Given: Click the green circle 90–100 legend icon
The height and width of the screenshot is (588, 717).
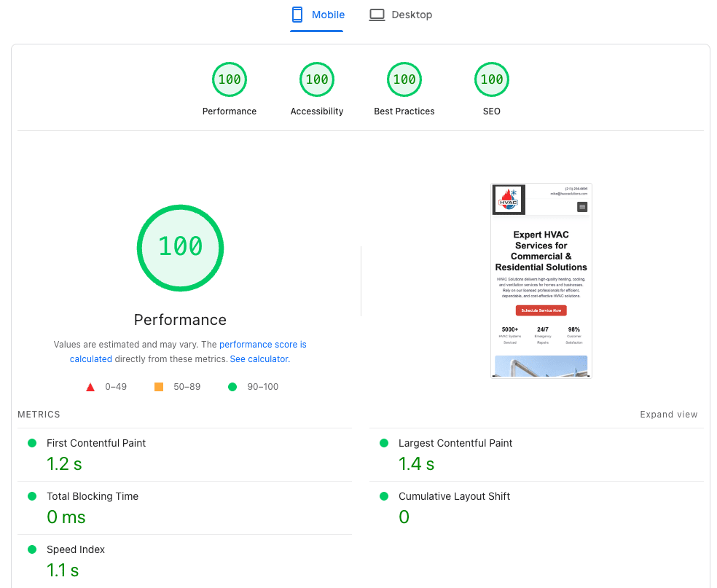Looking at the screenshot, I should tap(232, 387).
